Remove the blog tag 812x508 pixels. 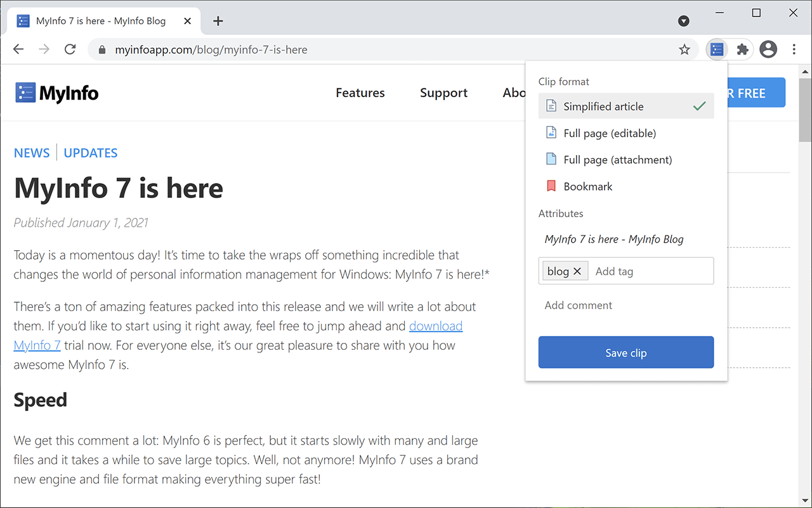[x=577, y=271]
